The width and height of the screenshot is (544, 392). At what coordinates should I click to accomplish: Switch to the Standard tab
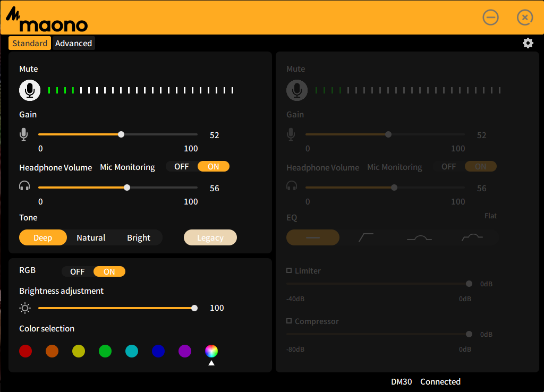coord(30,43)
